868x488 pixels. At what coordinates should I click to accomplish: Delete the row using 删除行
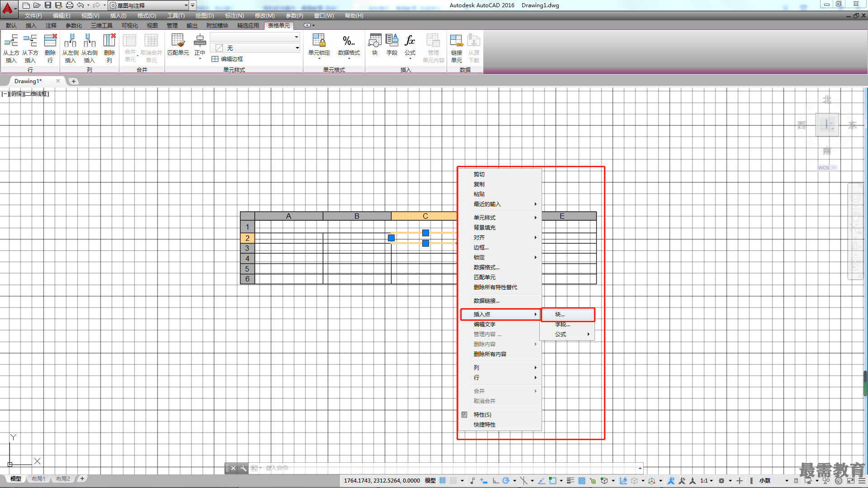click(x=50, y=48)
